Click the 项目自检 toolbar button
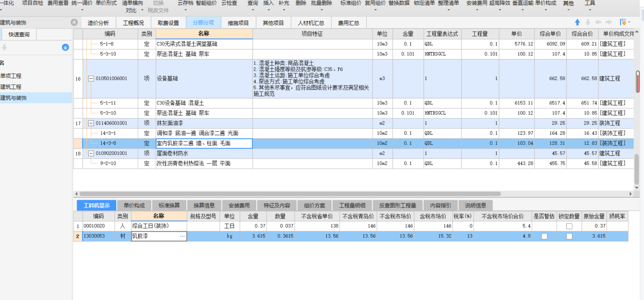Viewport: 644px width, 300px height. click(33, 3)
